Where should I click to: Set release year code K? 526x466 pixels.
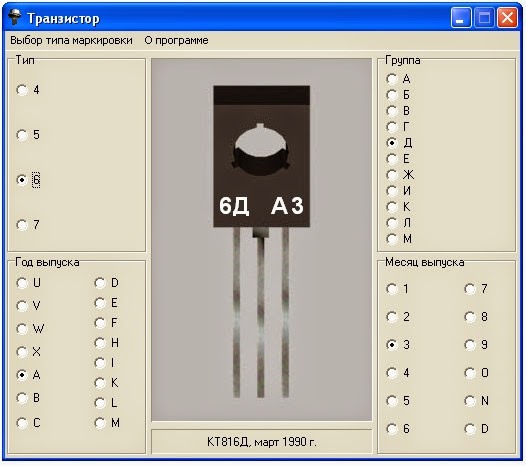(x=100, y=383)
